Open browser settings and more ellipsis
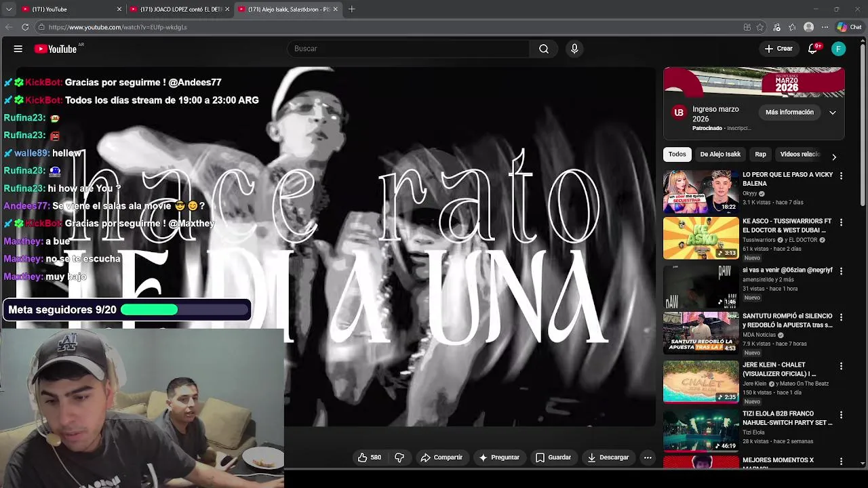868x488 pixels. (x=825, y=27)
